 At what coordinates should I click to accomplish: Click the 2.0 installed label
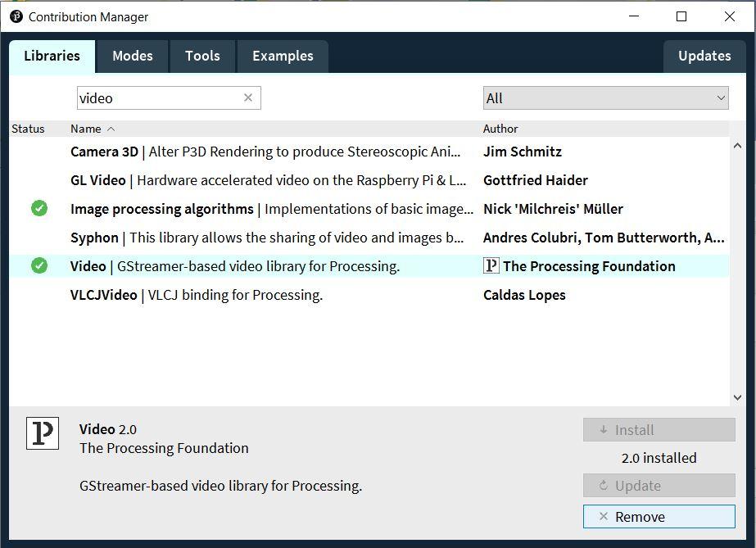(659, 458)
